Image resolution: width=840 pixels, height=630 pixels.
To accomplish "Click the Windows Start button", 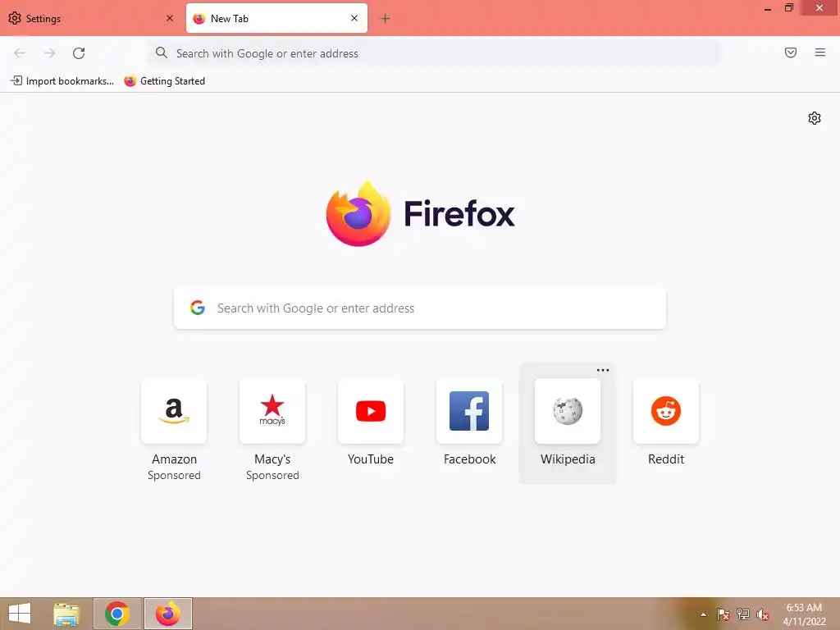I will pyautogui.click(x=20, y=614).
